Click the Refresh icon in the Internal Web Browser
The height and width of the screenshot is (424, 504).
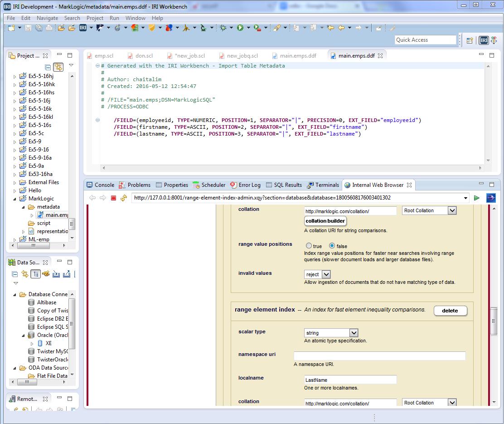pos(124,198)
